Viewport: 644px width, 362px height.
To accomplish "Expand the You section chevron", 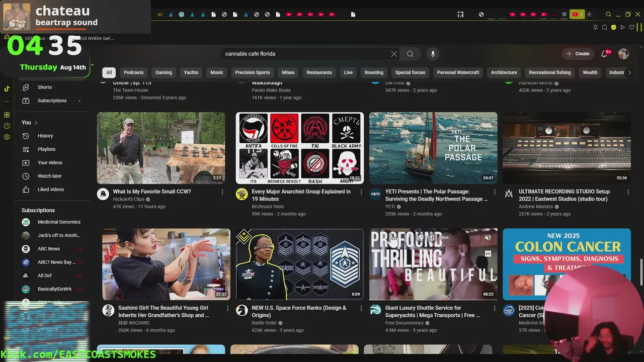I will click(36, 123).
